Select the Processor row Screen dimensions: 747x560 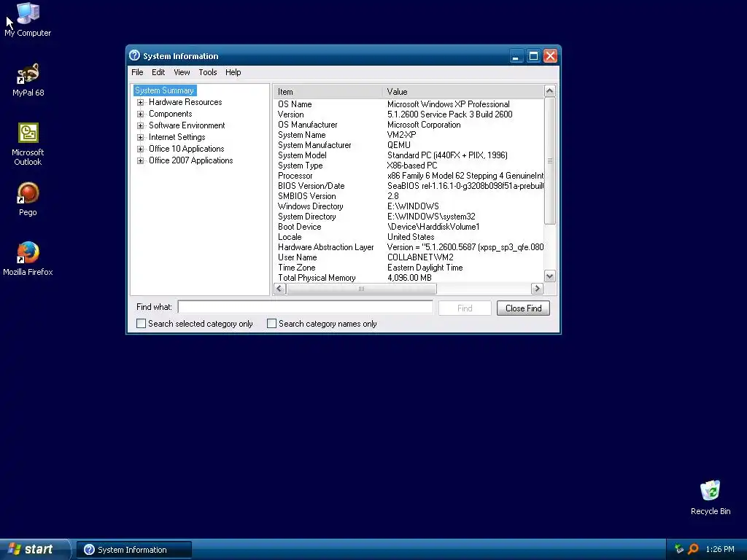pos(409,176)
